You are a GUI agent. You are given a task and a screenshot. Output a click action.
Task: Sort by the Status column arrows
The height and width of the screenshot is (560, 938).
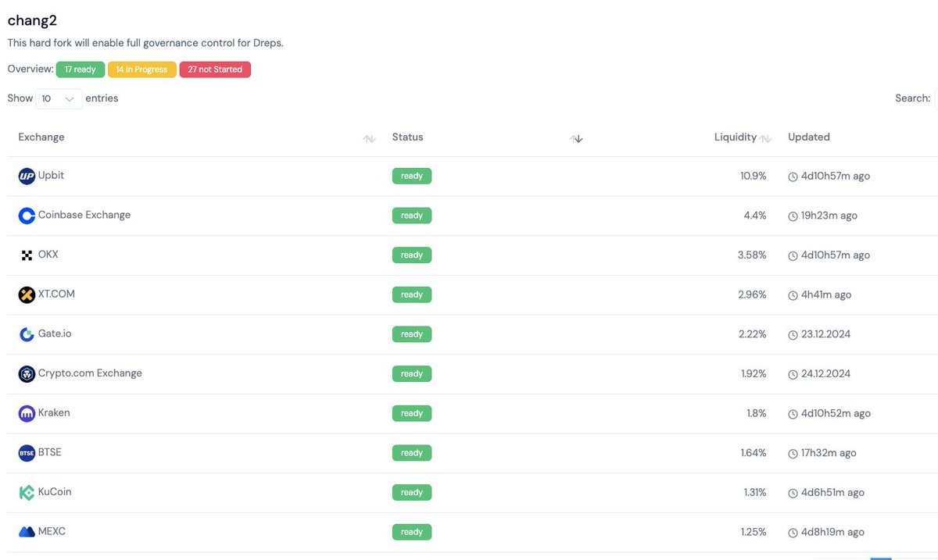point(576,138)
